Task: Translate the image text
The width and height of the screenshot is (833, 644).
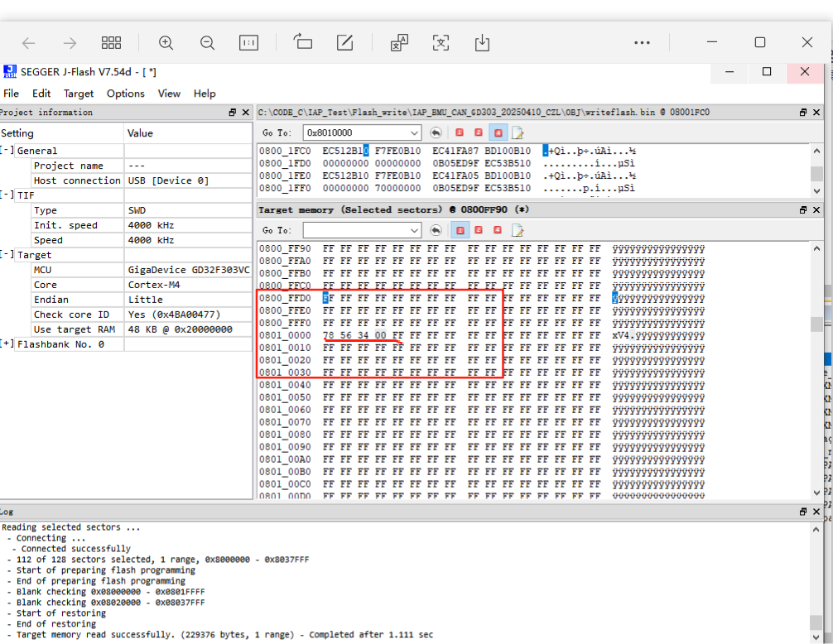Action: 399,42
